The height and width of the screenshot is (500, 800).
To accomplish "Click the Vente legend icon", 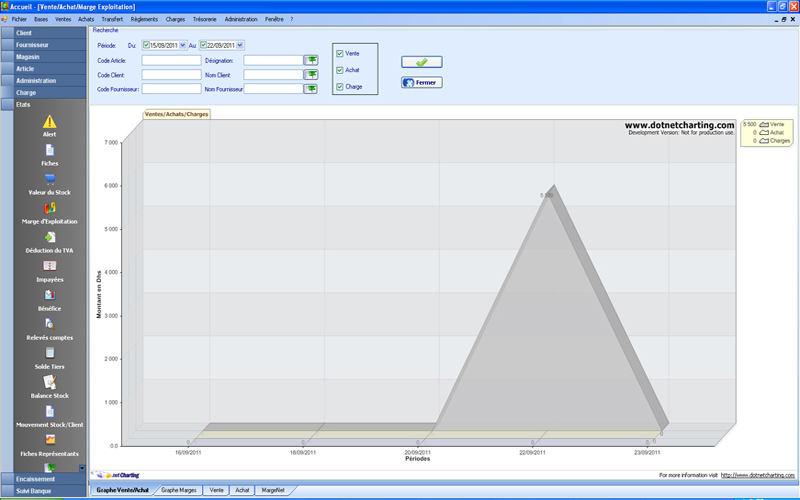I will tap(764, 124).
